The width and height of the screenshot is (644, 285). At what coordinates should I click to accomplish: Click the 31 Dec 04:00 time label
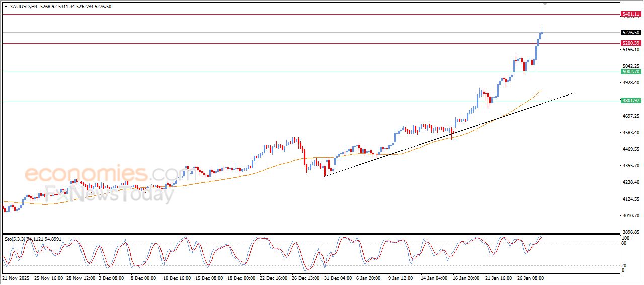click(x=337, y=277)
